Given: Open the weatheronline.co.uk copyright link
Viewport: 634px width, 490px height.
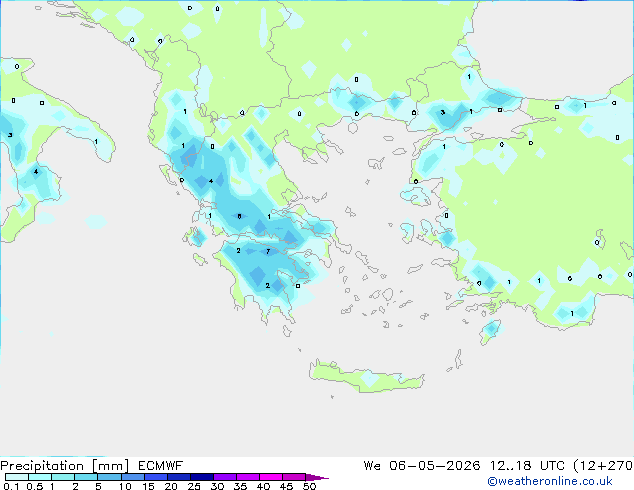Looking at the screenshot, I should click(550, 481).
